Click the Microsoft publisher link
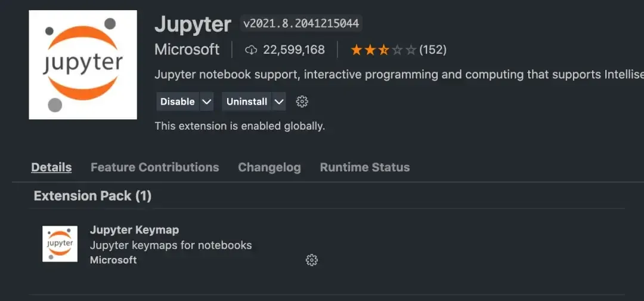Viewport: 644px width, 301px height. pos(187,50)
